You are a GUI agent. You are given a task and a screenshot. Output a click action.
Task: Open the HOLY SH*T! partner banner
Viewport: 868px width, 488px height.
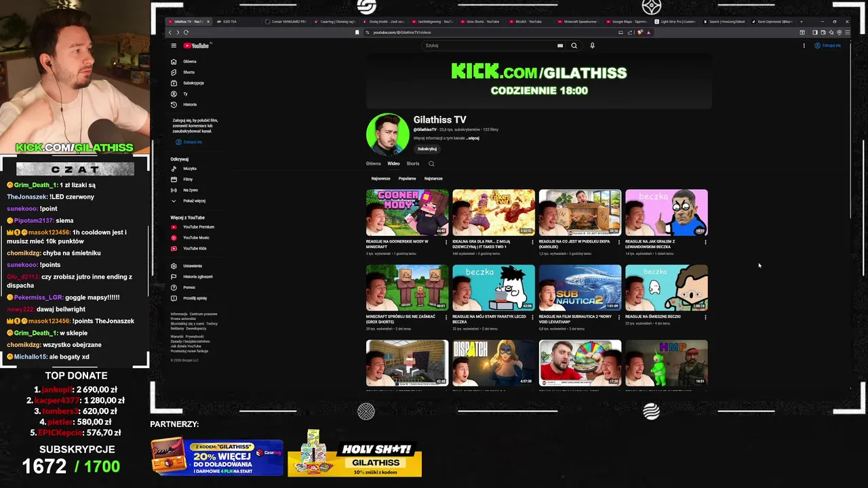[355, 454]
